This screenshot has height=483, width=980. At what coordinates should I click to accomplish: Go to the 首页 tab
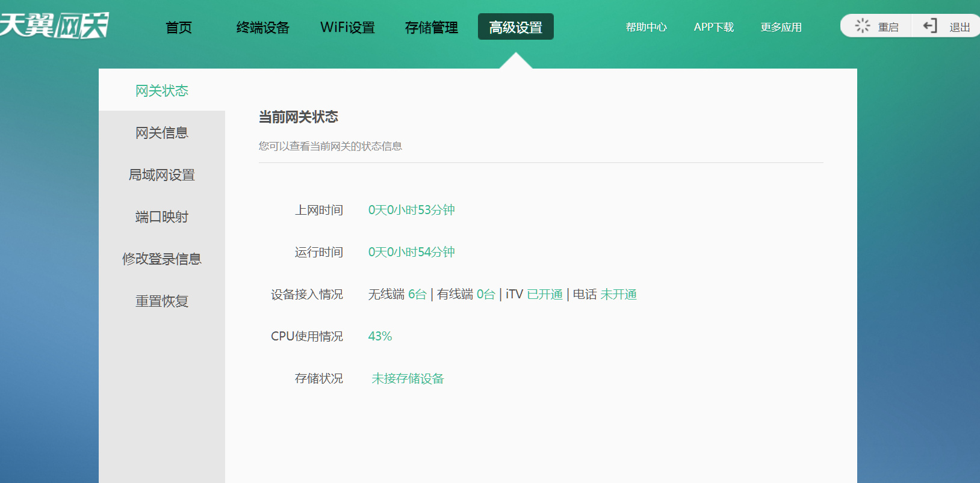click(x=179, y=28)
